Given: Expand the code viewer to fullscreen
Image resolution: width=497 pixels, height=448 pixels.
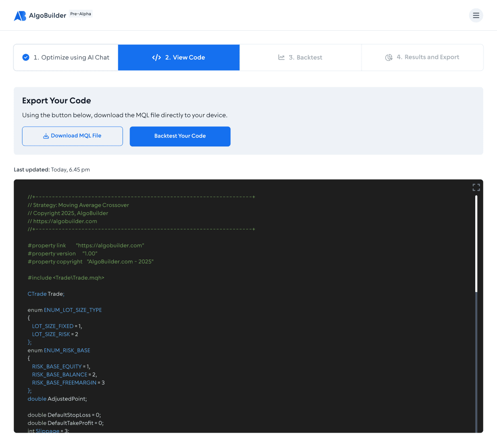Looking at the screenshot, I should 476,187.
